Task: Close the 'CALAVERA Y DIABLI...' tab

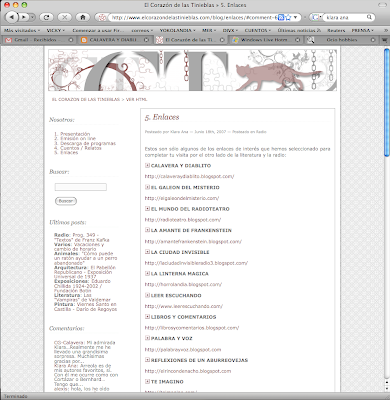Action: tap(146, 40)
